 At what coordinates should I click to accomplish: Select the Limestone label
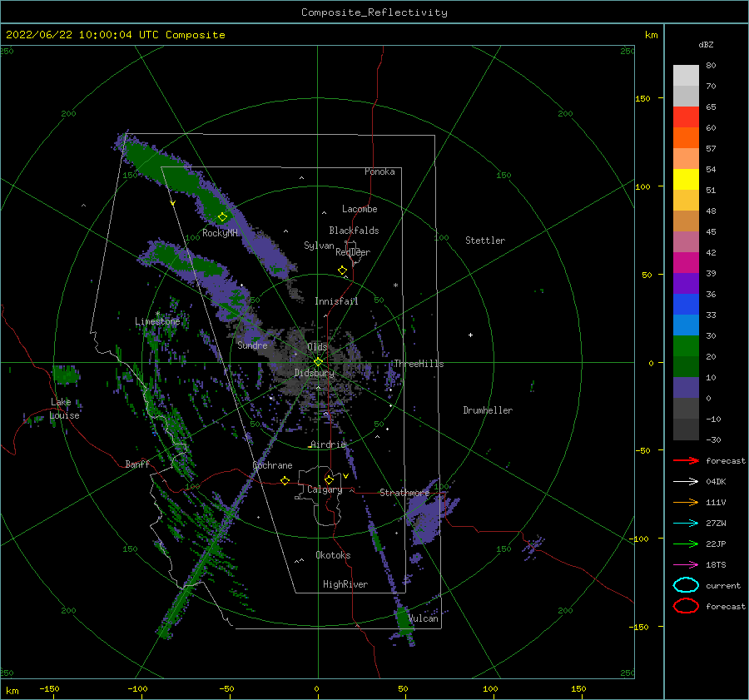click(x=157, y=321)
